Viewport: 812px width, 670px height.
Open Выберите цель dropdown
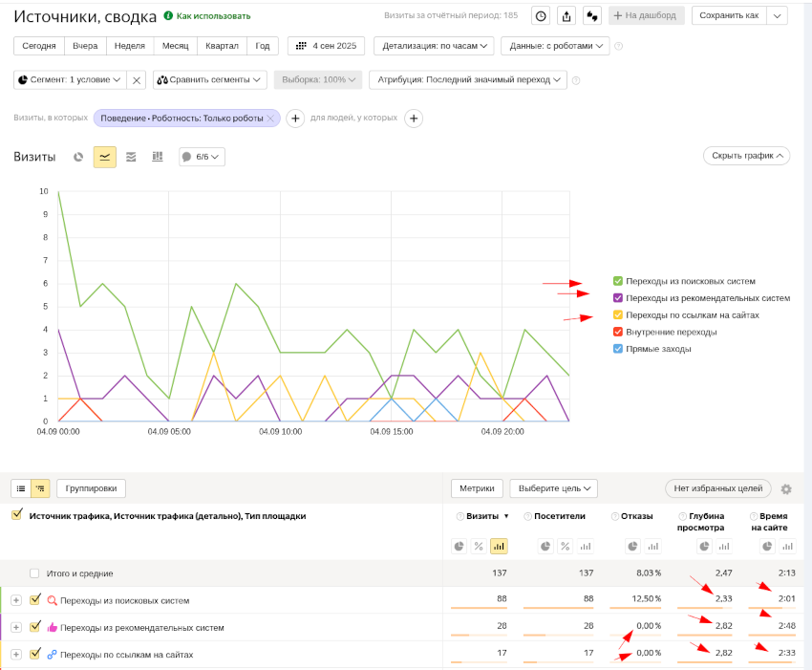coord(554,488)
